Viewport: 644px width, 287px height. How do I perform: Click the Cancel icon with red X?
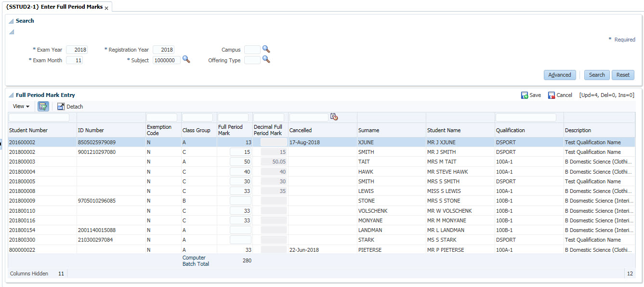click(x=552, y=96)
